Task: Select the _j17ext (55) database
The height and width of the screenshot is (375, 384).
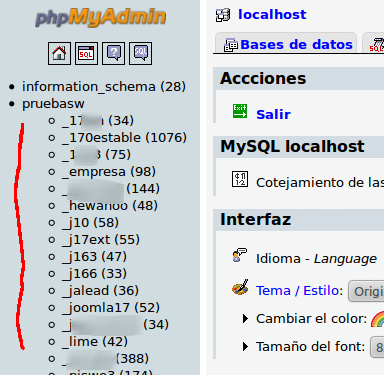Action: (101, 240)
